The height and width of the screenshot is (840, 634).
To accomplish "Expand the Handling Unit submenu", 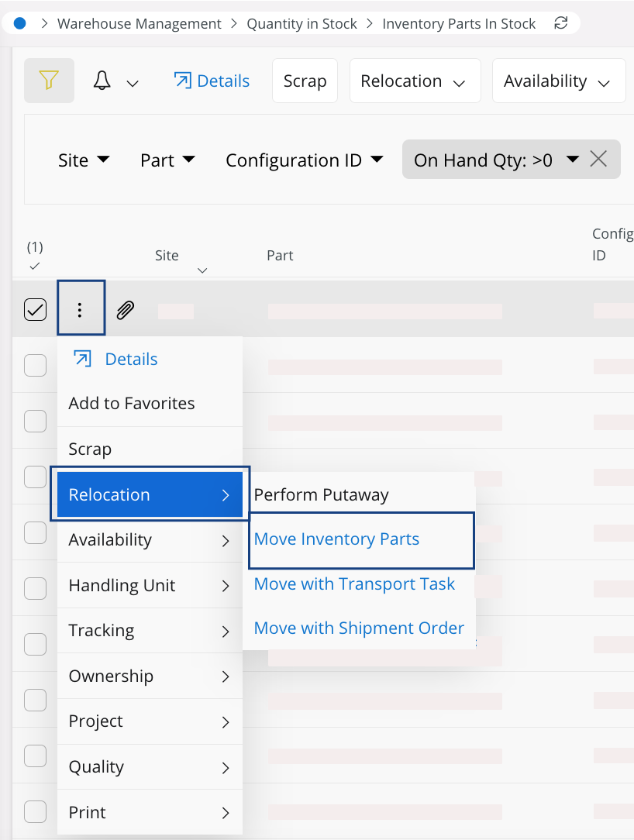I will 150,586.
